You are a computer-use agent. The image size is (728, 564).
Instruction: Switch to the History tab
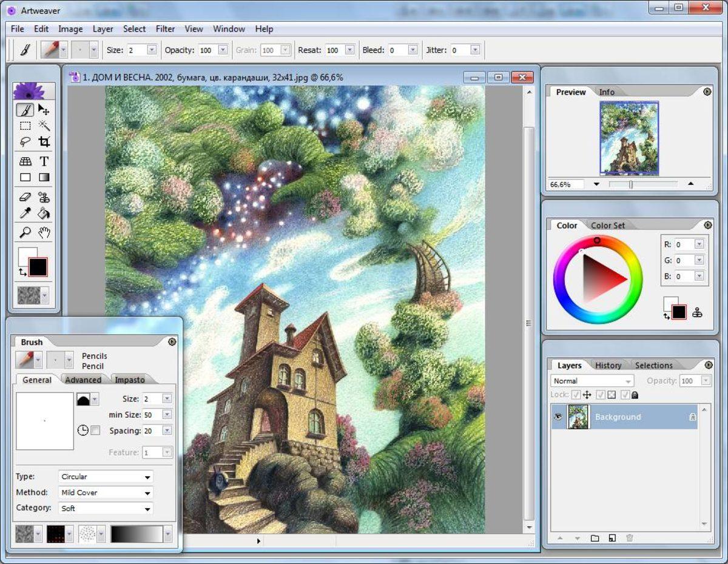(607, 365)
